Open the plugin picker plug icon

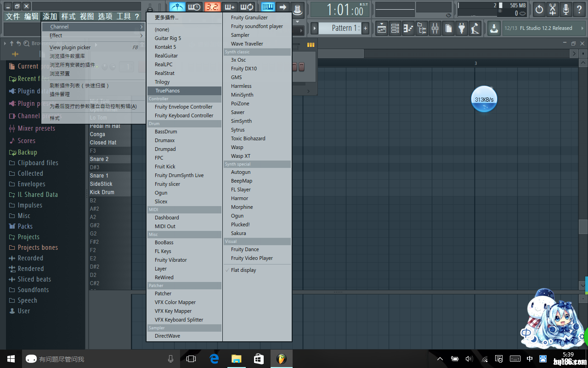tap(462, 29)
